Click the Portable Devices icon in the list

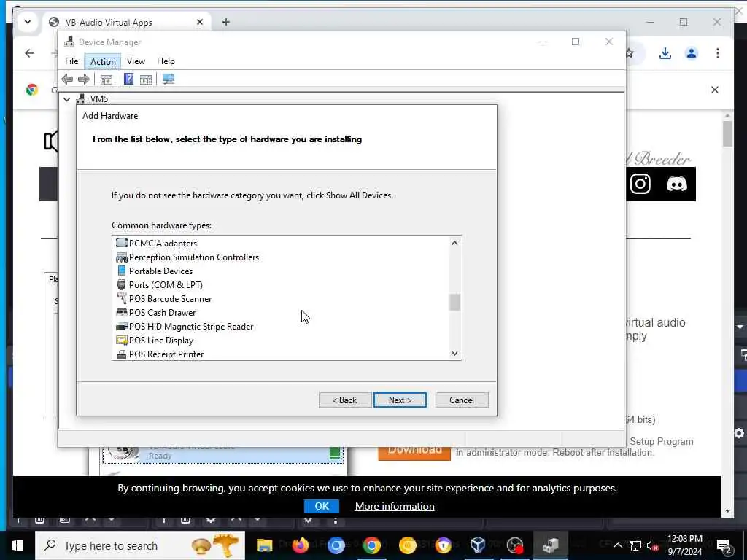122,271
